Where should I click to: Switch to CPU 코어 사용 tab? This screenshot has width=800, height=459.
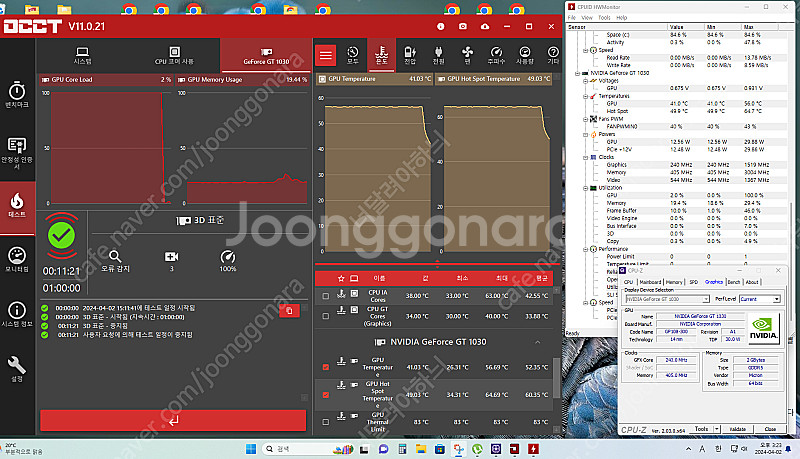tap(174, 56)
